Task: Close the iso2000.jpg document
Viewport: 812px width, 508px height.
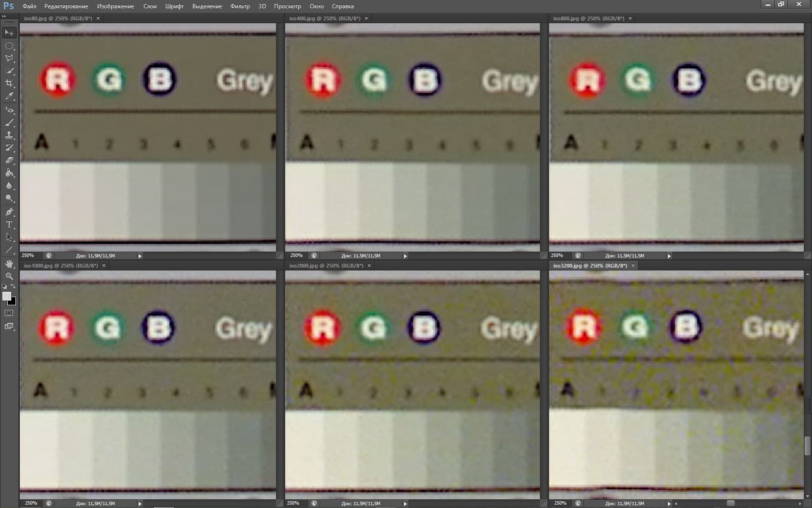Action: (369, 266)
